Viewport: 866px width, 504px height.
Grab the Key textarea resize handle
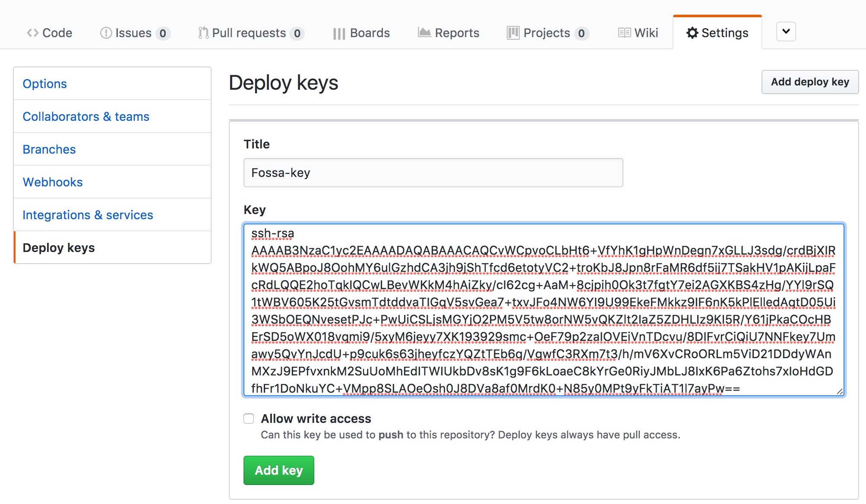point(840,391)
